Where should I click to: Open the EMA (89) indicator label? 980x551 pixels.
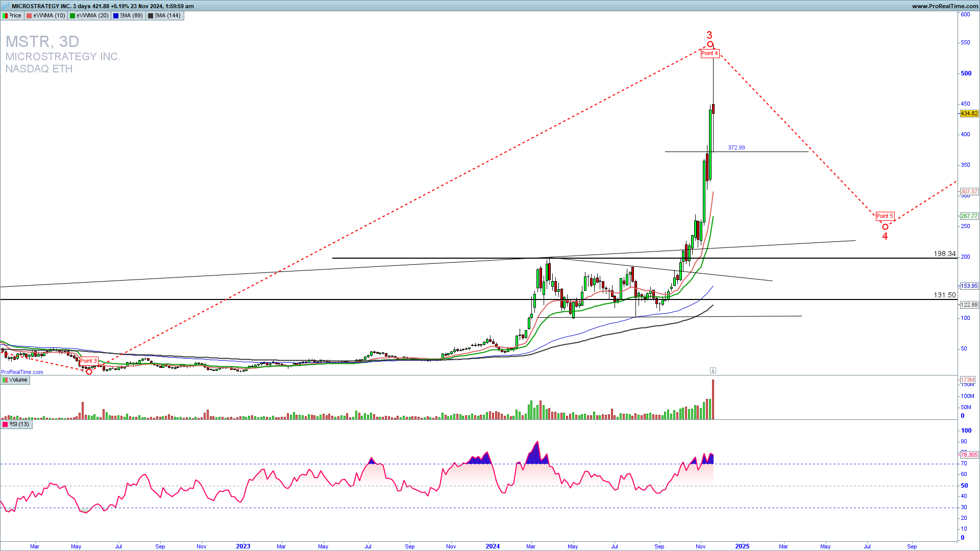(128, 16)
